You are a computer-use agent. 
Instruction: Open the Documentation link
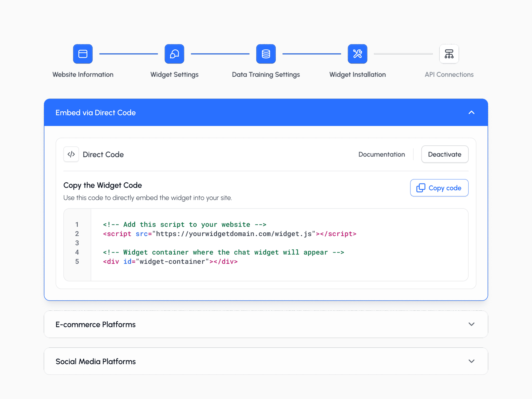[x=381, y=154]
